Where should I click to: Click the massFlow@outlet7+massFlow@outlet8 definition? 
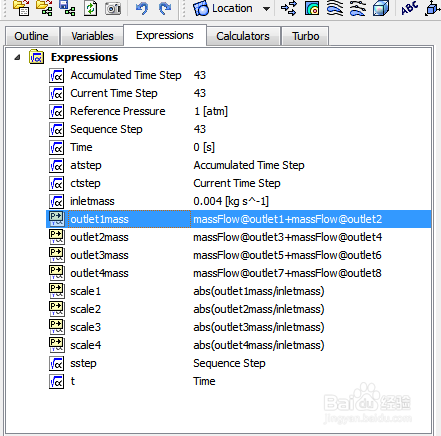point(287,273)
